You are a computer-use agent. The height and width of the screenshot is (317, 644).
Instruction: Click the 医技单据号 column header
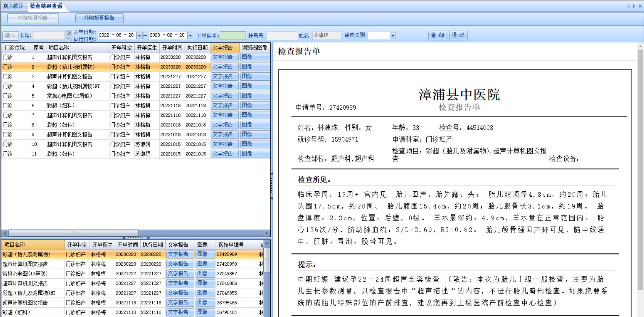point(236,245)
